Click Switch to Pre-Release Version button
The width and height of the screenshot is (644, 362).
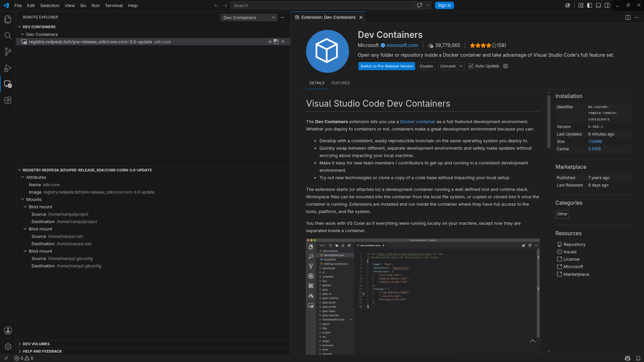click(387, 66)
